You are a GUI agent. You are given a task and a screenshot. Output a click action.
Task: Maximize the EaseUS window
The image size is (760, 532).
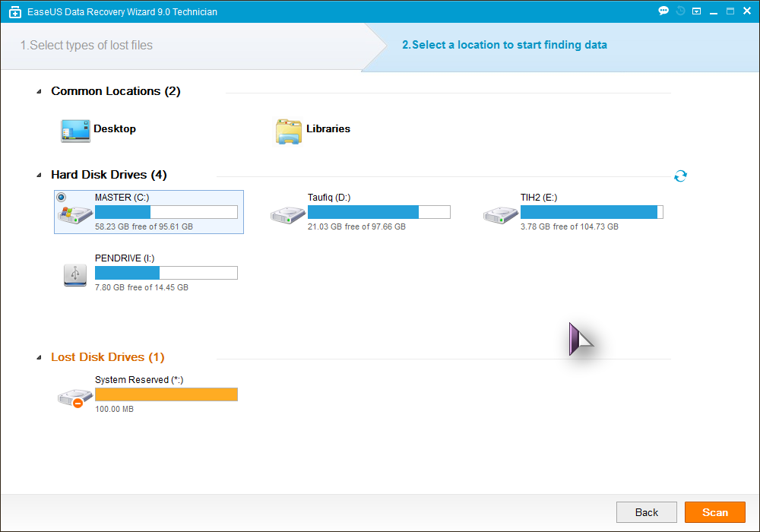[x=730, y=11]
